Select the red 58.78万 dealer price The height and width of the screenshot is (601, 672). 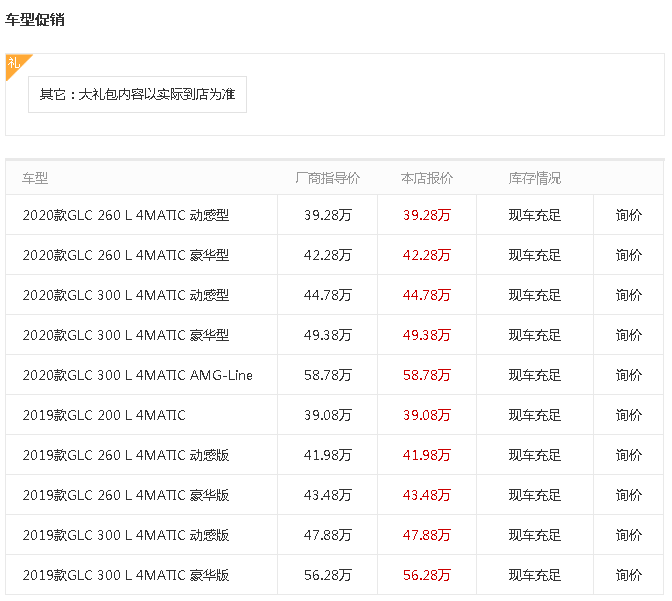427,375
